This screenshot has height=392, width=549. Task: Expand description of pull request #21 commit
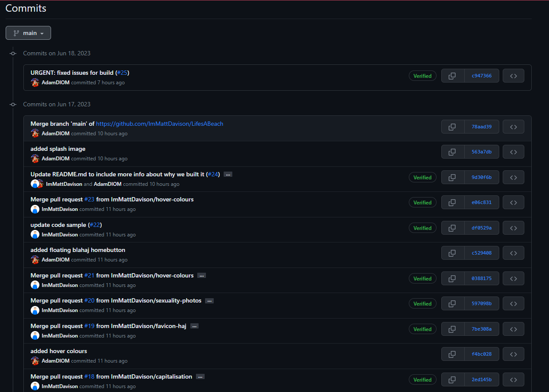click(x=202, y=275)
